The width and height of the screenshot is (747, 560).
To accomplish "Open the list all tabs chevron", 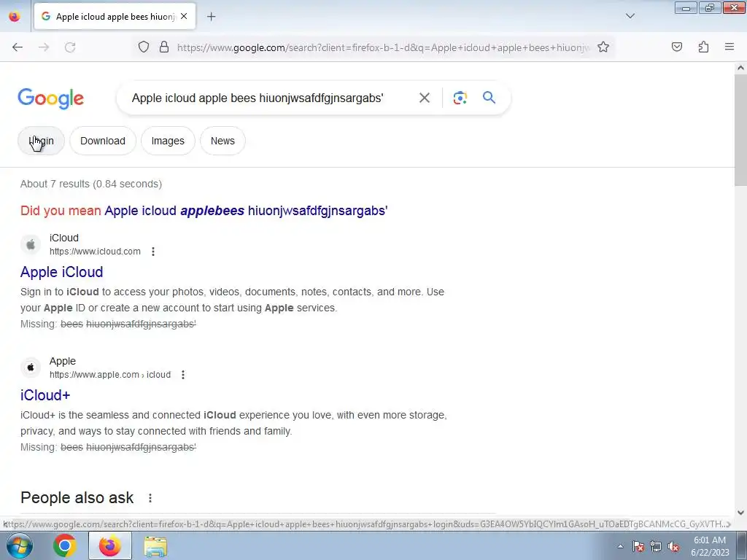I will tap(630, 16).
